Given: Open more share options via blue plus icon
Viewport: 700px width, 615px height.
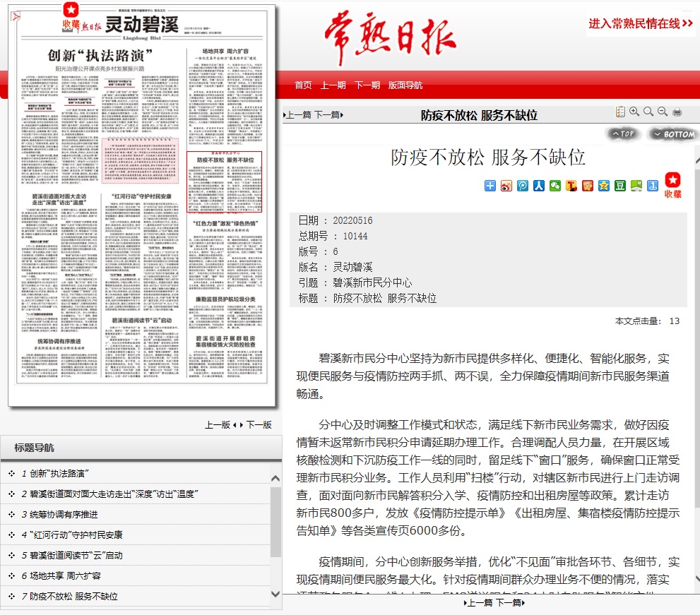Looking at the screenshot, I should [x=490, y=186].
